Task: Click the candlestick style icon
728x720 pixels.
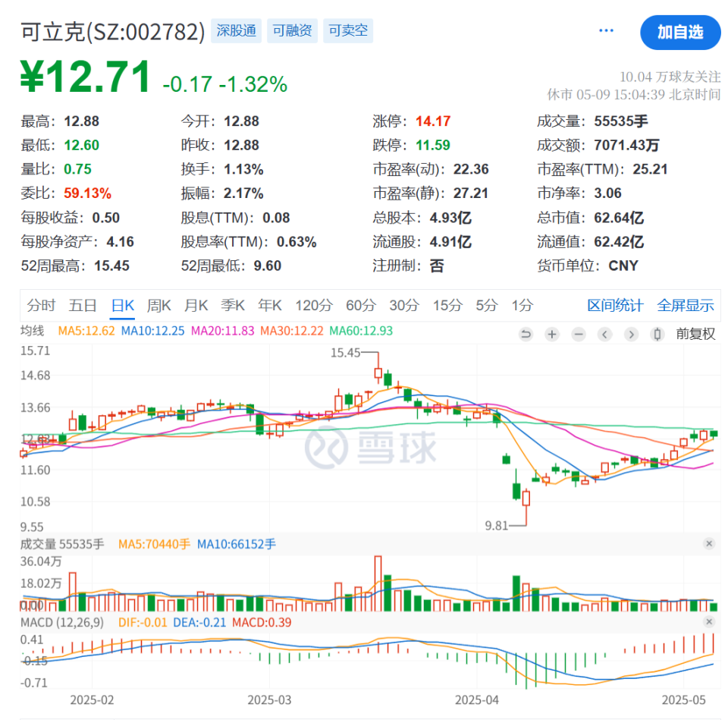Action: click(x=657, y=334)
